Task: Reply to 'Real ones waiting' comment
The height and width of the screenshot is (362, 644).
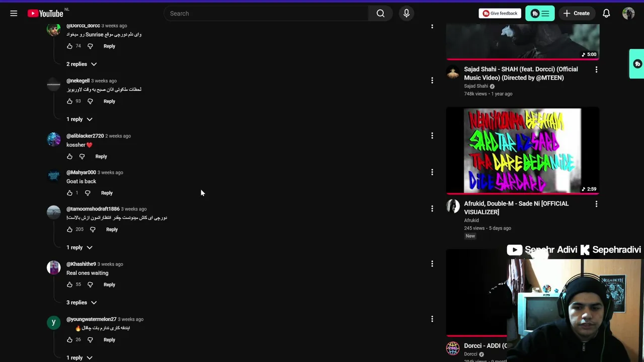Action: 109,285
